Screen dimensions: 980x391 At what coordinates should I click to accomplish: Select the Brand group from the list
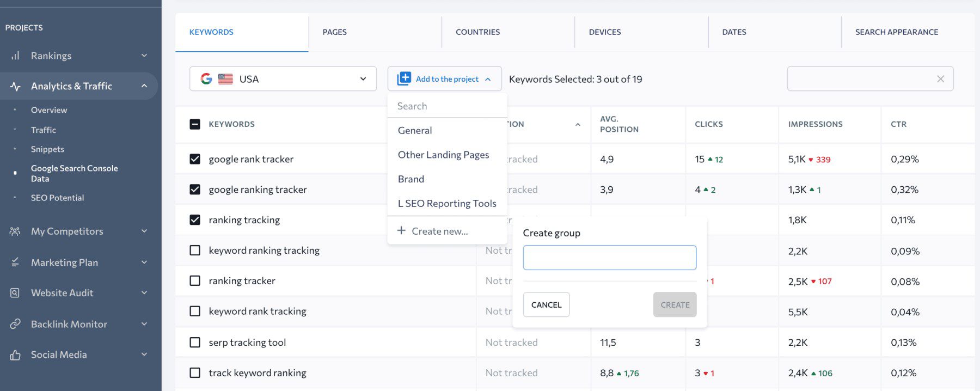click(x=411, y=179)
